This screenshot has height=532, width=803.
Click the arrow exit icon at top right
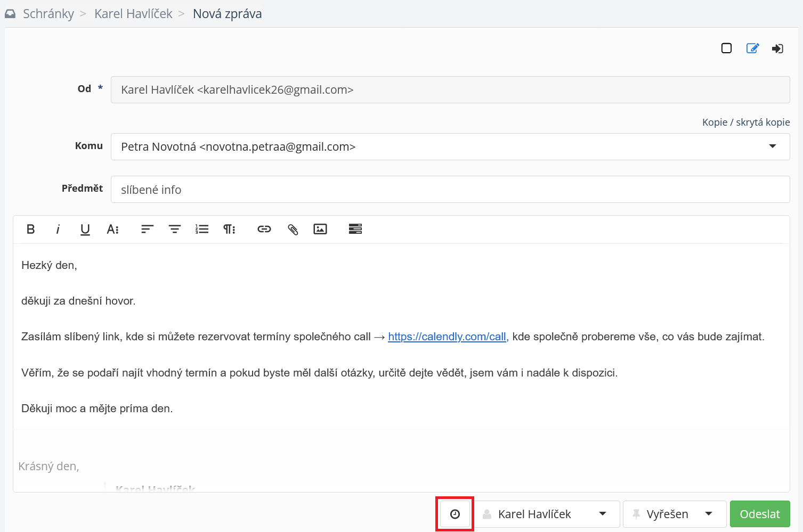coord(777,48)
